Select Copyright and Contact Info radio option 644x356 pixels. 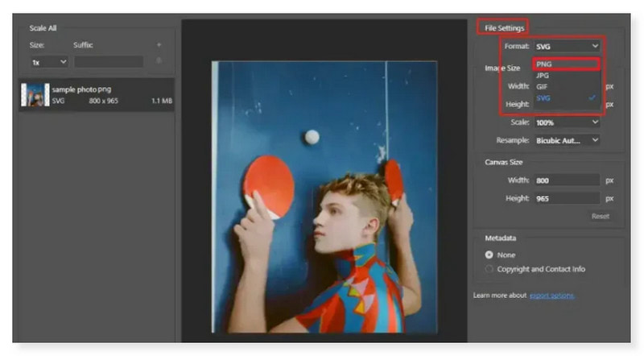tap(489, 269)
